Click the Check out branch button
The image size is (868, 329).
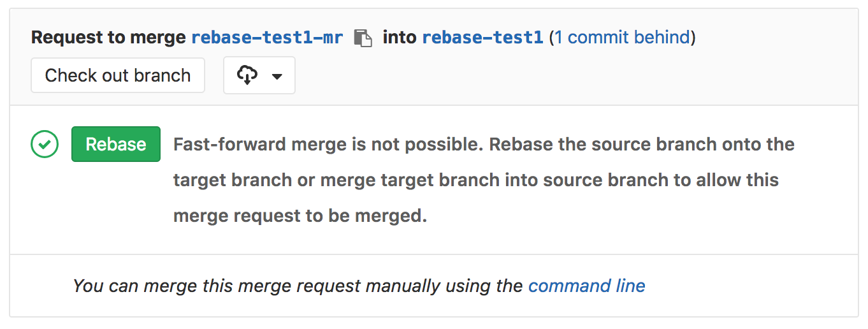(118, 75)
